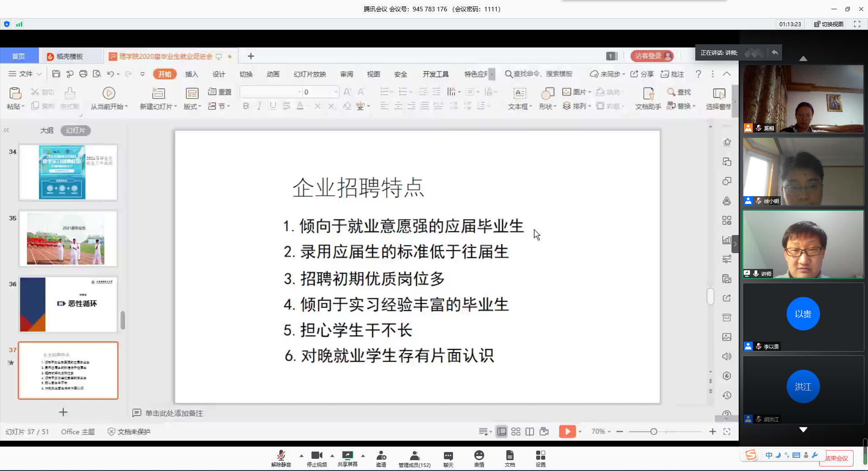Open manage members list

point(414,456)
